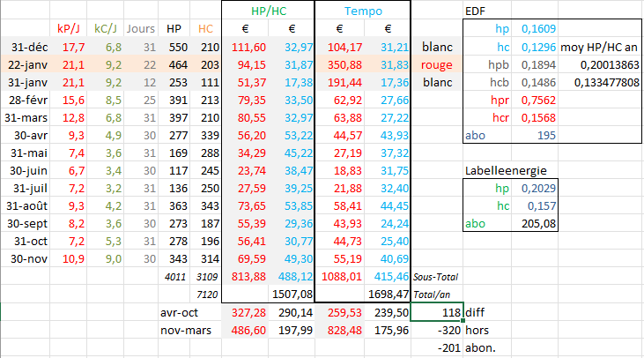Select the HP/HC total 1507,08 cell
Viewport: 644px width, 358px height.
pos(292,295)
